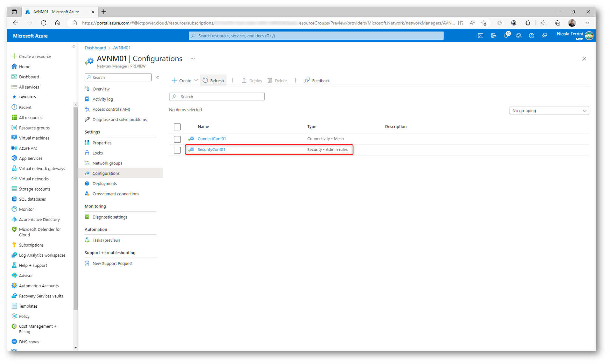Screen dimensions: 609x364
Task: Open the notifications bell icon
Action: point(506,36)
